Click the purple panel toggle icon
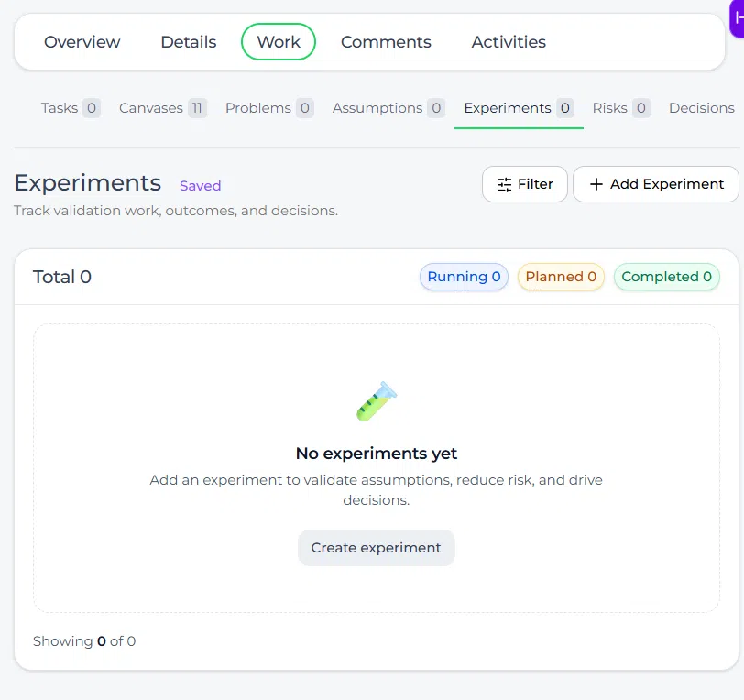Image resolution: width=744 pixels, height=700 pixels. (x=737, y=18)
